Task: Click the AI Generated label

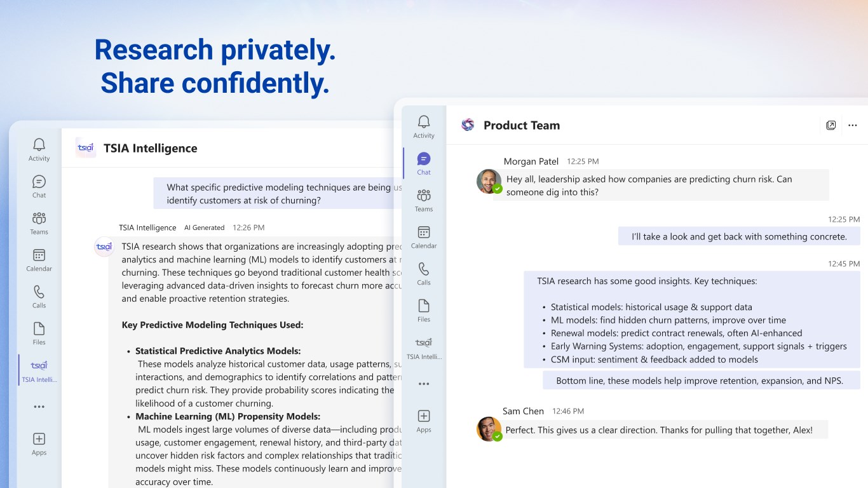Action: [205, 227]
